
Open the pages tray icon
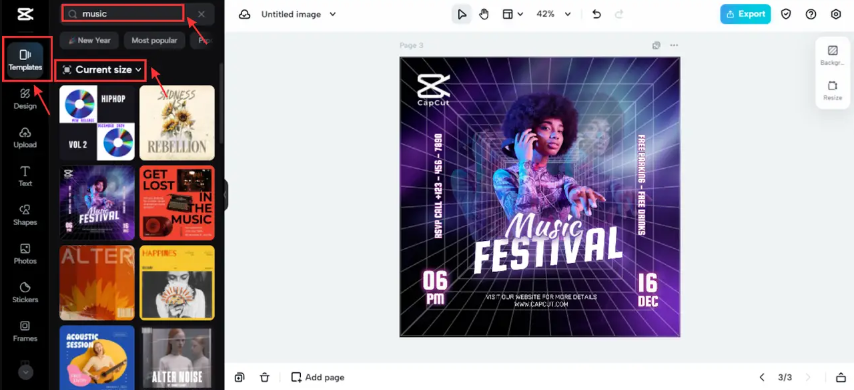[841, 377]
